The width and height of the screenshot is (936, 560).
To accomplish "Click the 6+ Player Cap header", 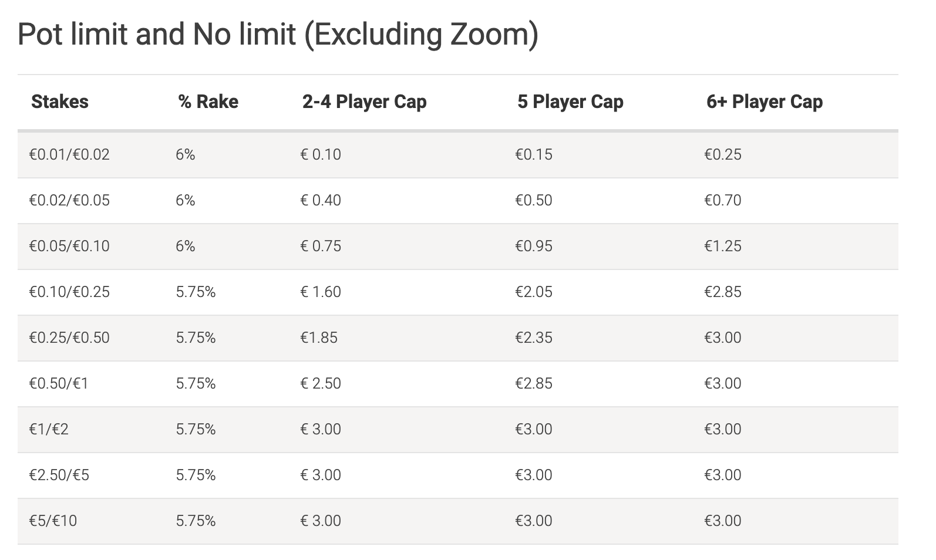I will click(765, 102).
